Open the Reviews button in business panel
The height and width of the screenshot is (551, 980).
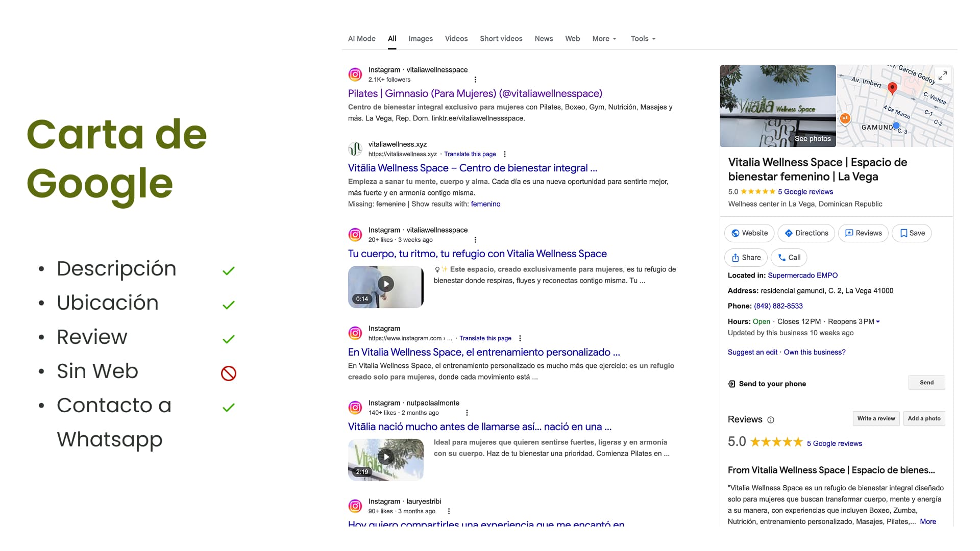pyautogui.click(x=863, y=233)
